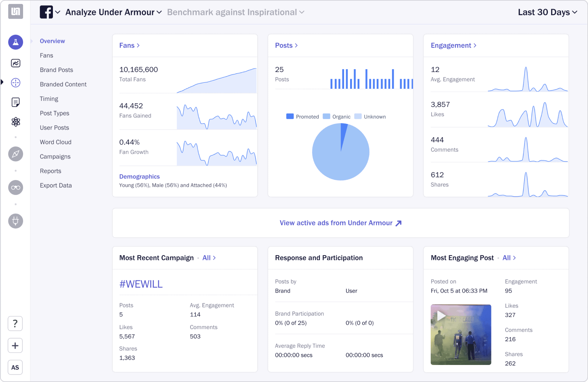Viewport: 588px width, 382px height.
Task: Click the Unmetric logo icon
Action: point(16,11)
